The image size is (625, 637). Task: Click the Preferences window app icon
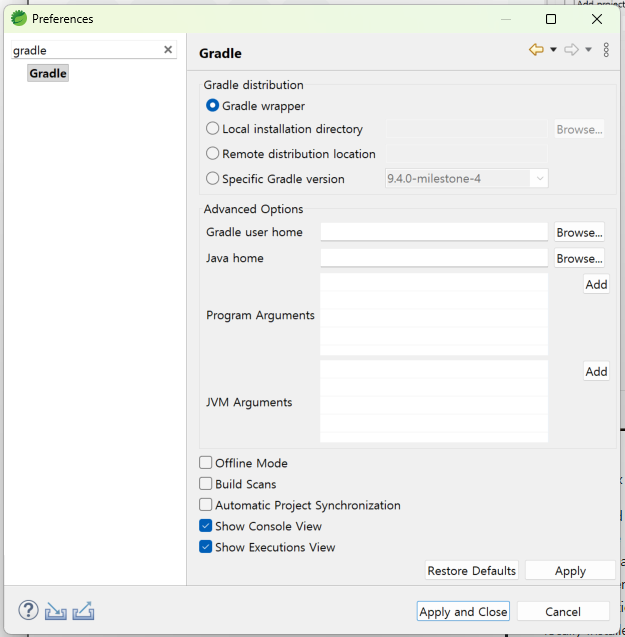click(18, 18)
